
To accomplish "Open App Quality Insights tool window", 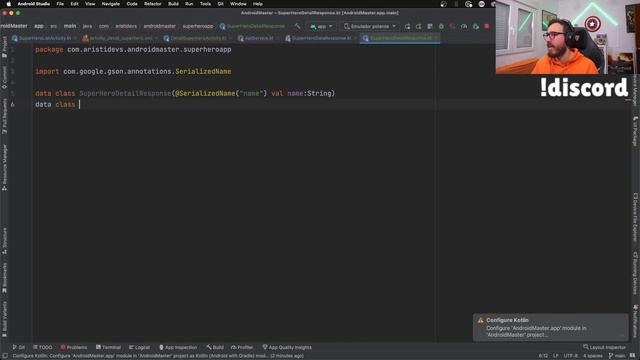I will point(287,347).
